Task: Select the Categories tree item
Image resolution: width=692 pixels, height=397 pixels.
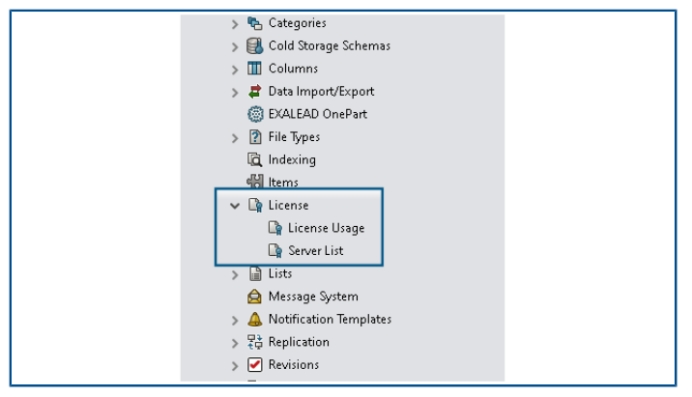Action: 297,23
